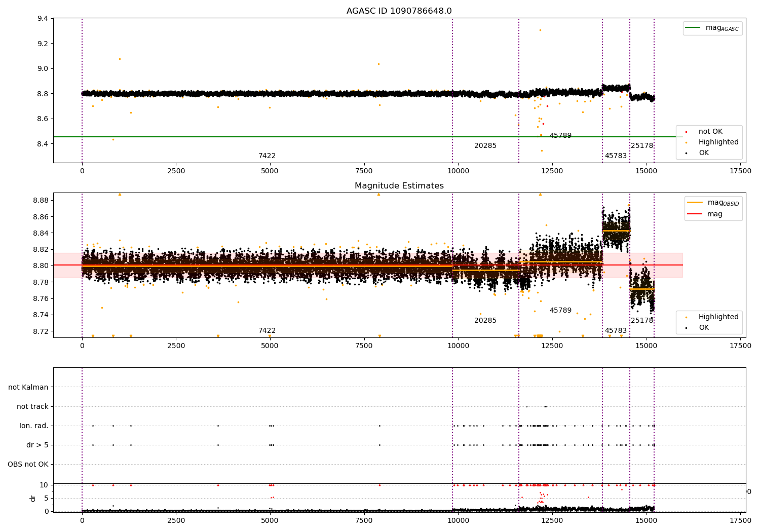Click the 'OBS not OK' axis label

click(28, 464)
